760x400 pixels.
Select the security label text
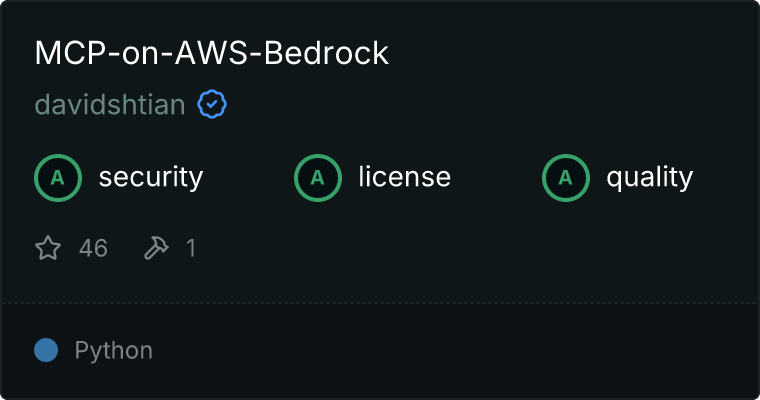point(151,177)
